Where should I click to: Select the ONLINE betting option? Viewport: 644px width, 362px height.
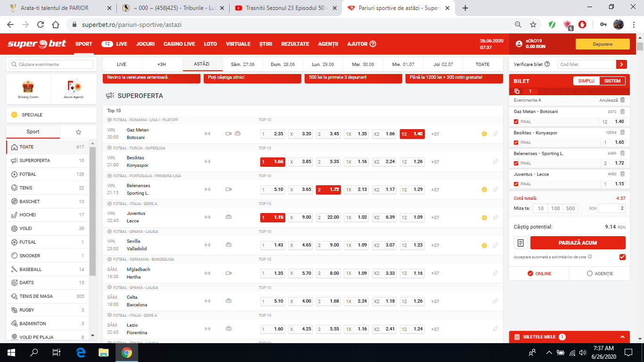click(539, 273)
